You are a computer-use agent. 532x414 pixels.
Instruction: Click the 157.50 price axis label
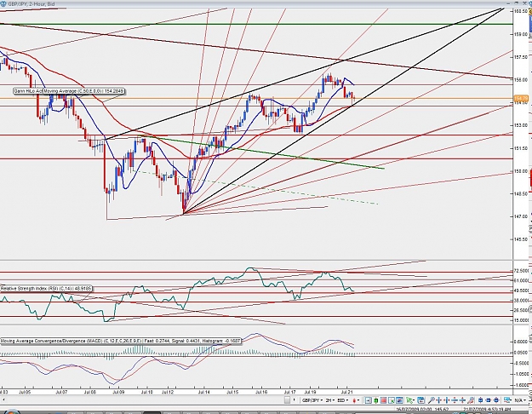point(521,57)
